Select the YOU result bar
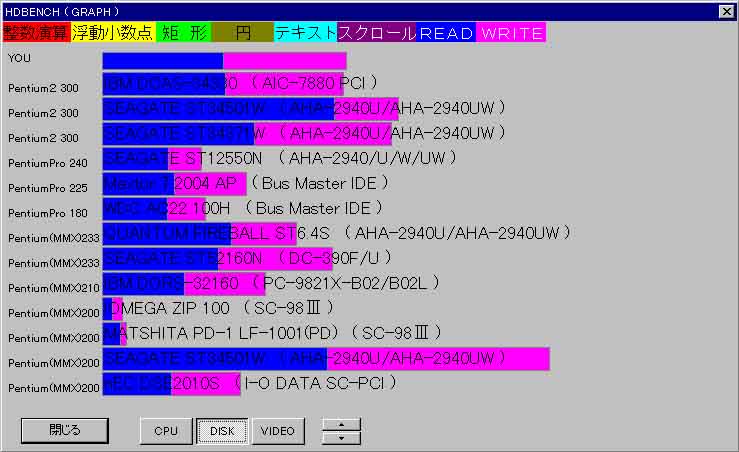 coord(224,60)
